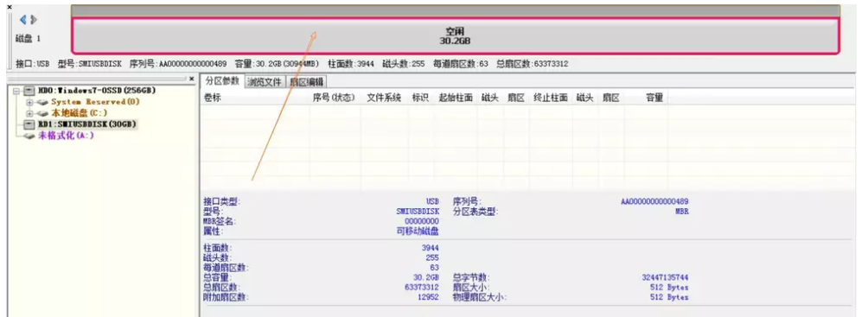Select HD0:Windows7-OSSD(256GB) in the tree
868x317 pixels.
(96, 90)
